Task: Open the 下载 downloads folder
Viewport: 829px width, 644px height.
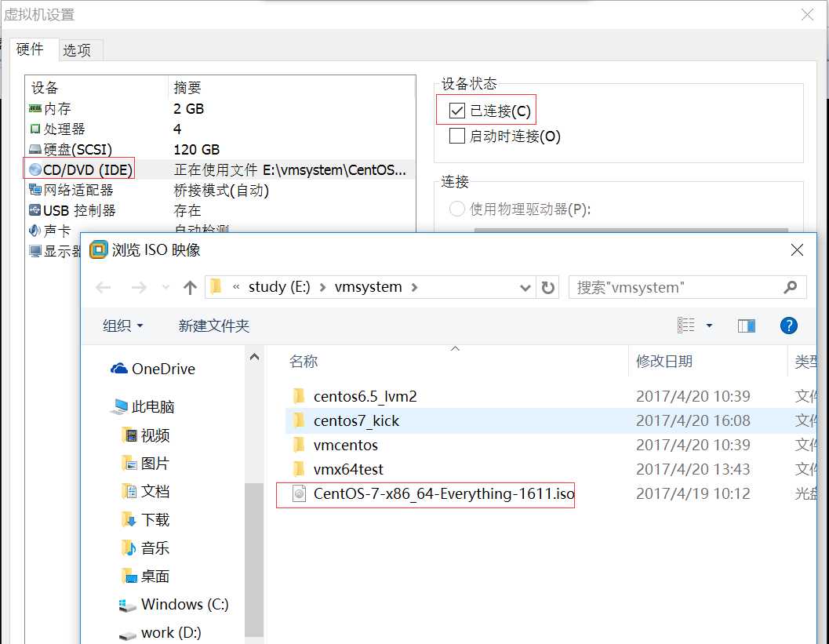Action: pyautogui.click(x=146, y=520)
